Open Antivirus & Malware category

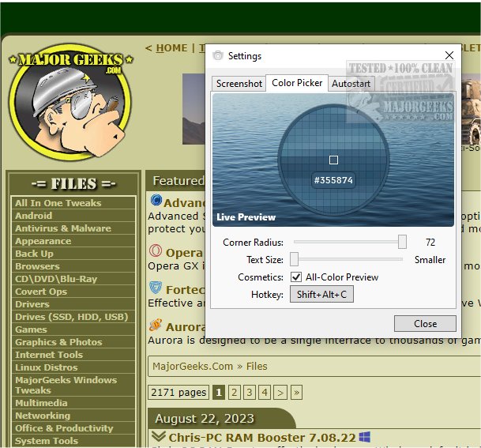63,228
